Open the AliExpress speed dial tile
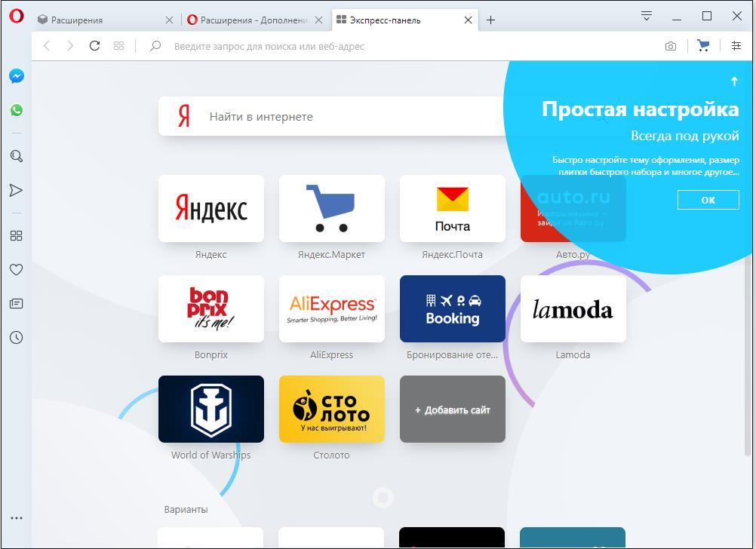The width and height of the screenshot is (756, 549). coord(331,309)
